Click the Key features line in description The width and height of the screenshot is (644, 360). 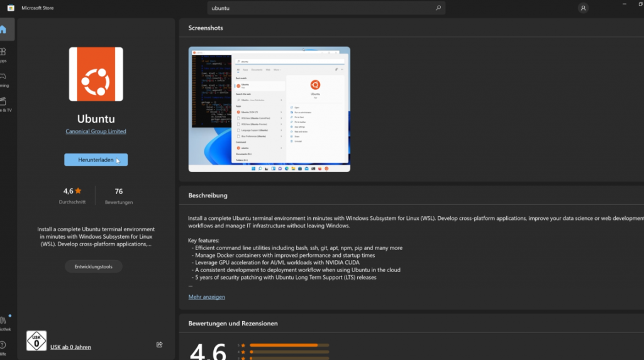(203, 241)
